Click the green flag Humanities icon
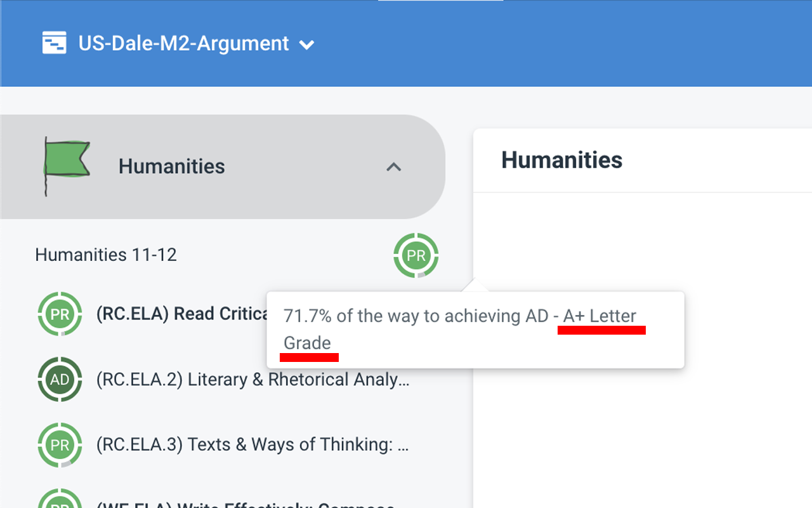 click(66, 166)
